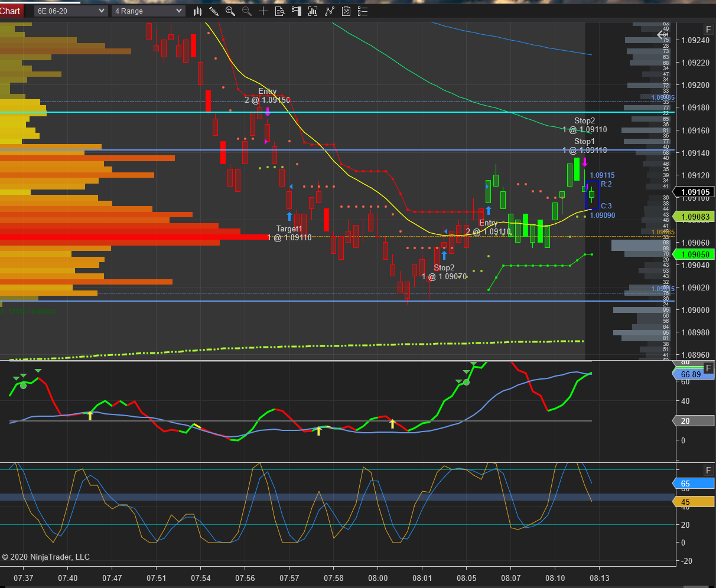Click the 1.09090 risk box label
Viewport: 716px width, 588px height.
click(602, 215)
